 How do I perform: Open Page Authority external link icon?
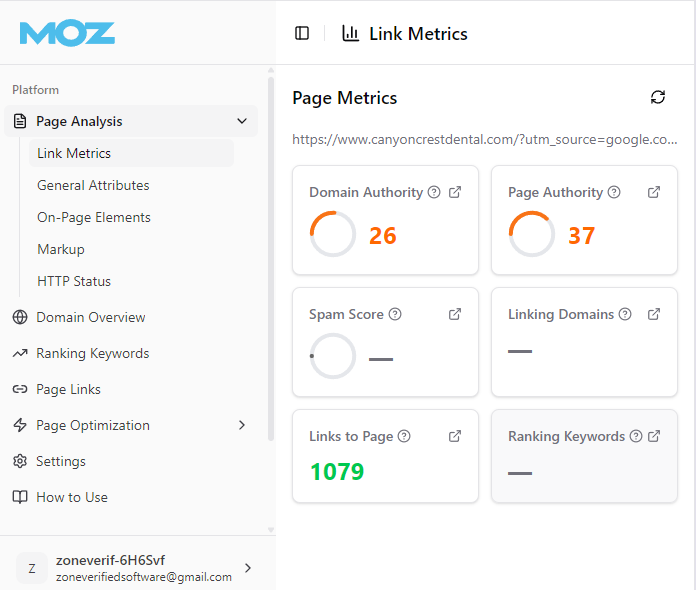(654, 192)
